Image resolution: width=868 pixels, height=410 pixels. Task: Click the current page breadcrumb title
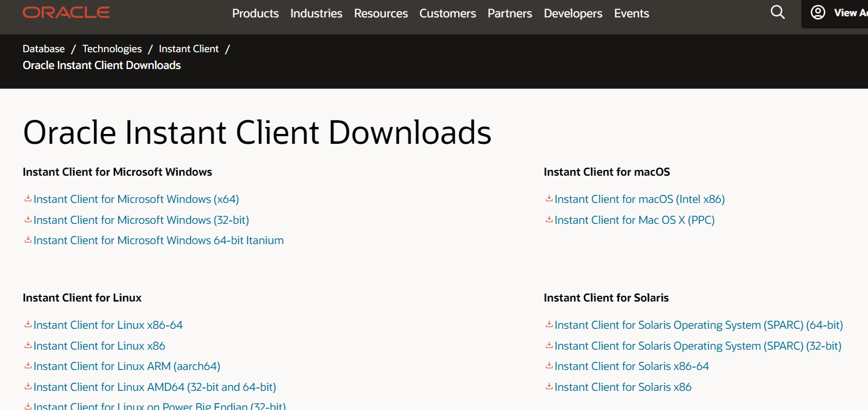[x=102, y=65]
